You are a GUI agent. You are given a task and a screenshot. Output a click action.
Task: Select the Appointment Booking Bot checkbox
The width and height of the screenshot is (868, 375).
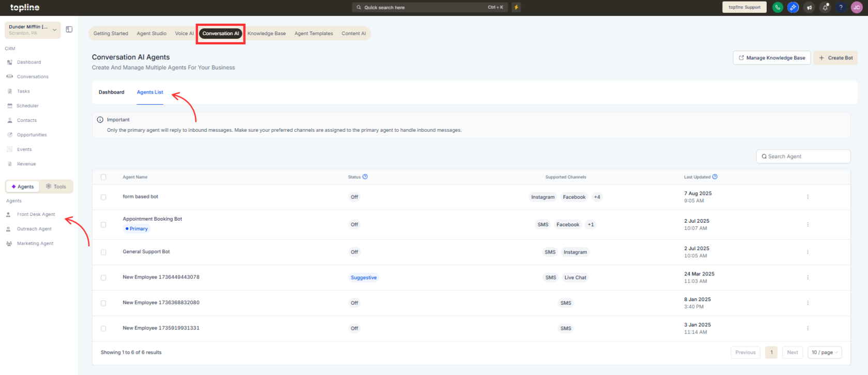pos(103,225)
